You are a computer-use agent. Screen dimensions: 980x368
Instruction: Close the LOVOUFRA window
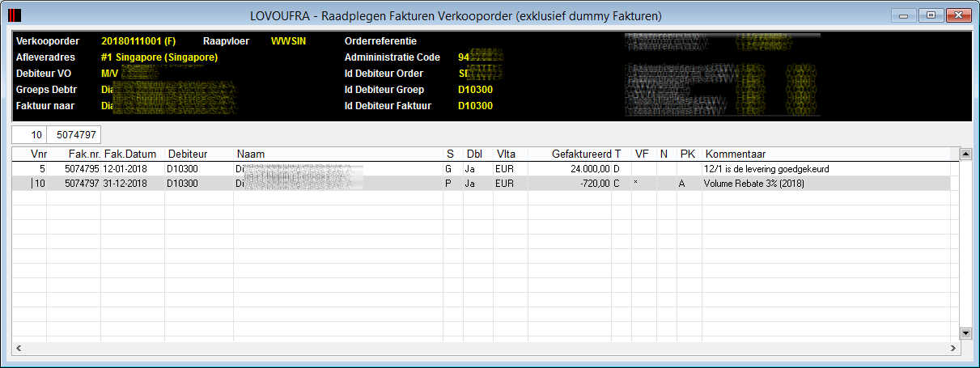click(x=959, y=15)
